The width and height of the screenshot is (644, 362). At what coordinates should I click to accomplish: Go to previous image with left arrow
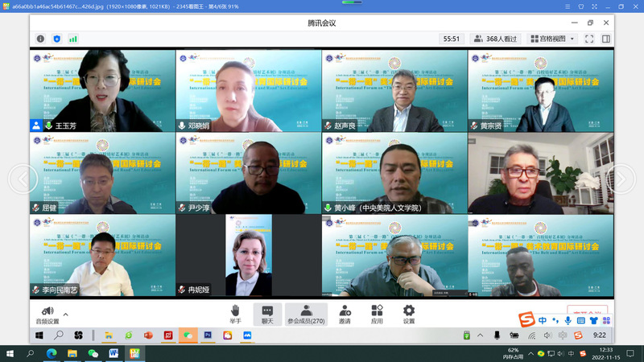pyautogui.click(x=22, y=179)
